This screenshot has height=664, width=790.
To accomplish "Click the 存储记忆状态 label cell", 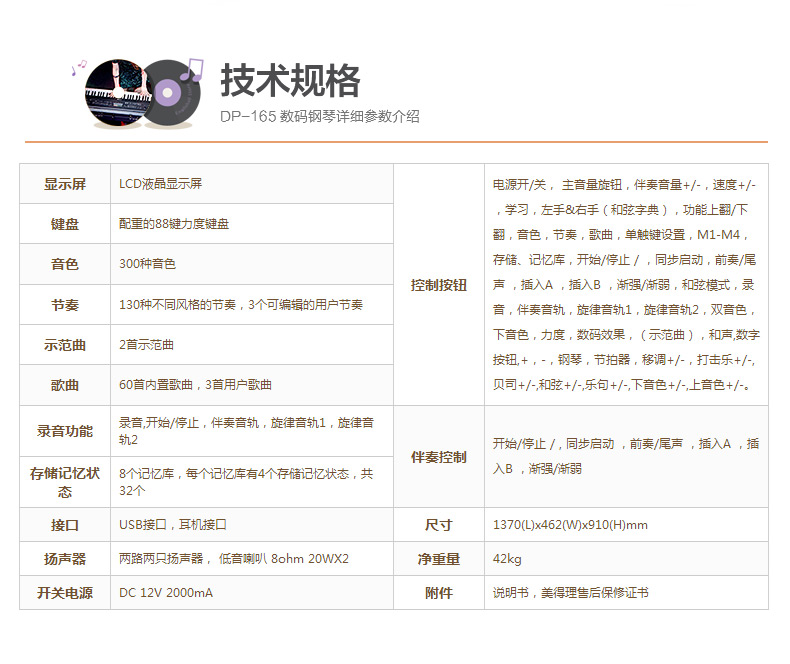I will point(65,482).
